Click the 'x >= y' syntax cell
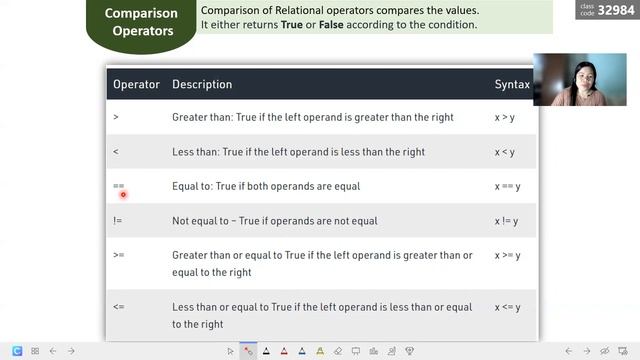Screen dimensions: 640x360 pyautogui.click(x=507, y=256)
